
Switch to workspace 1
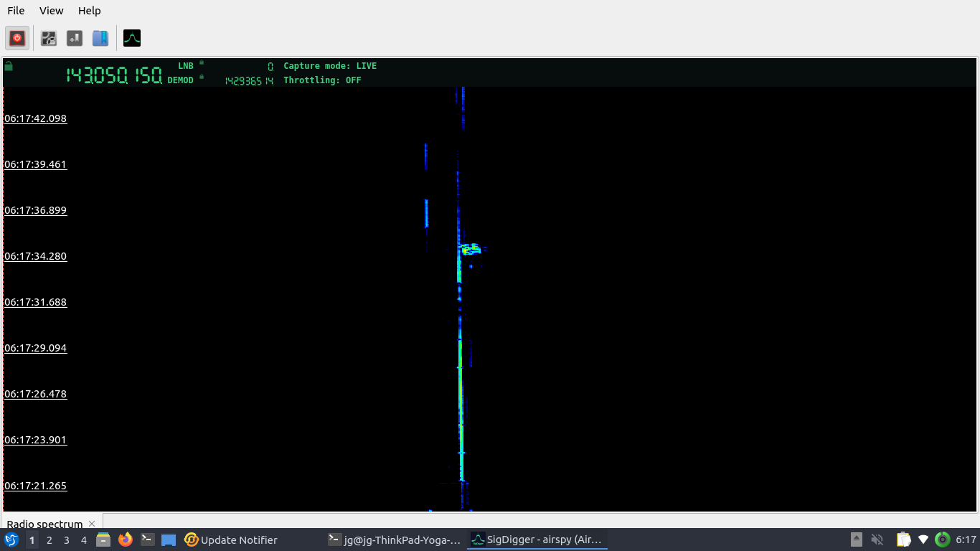pos(32,540)
